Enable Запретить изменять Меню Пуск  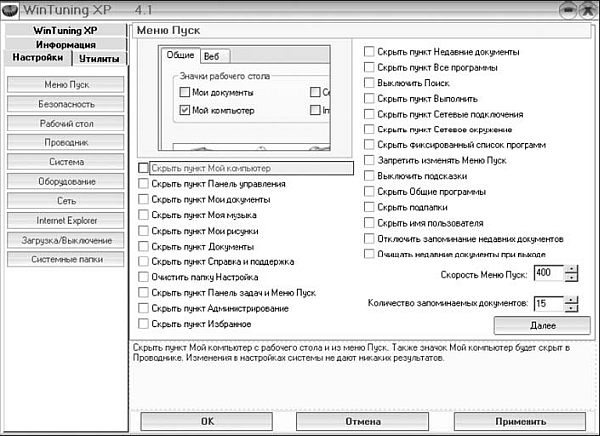[x=369, y=160]
